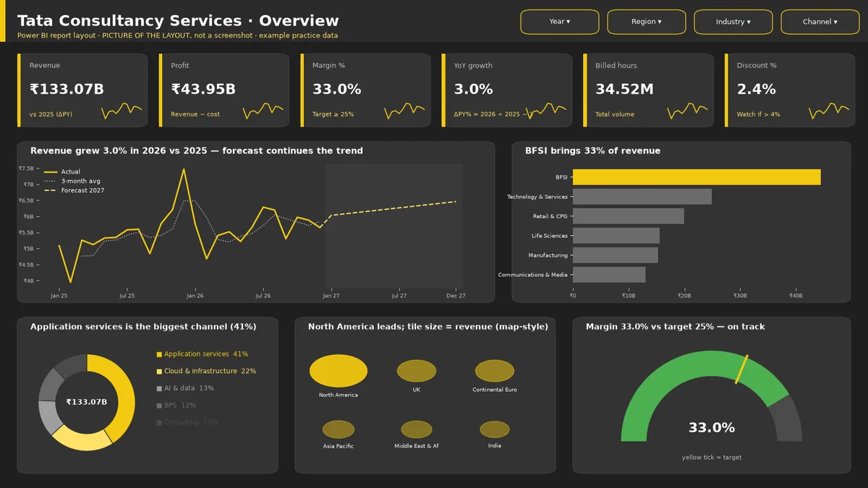Screen dimensions: 868x488
Task: Click the 'yellow tick = target' caption
Action: point(712,457)
